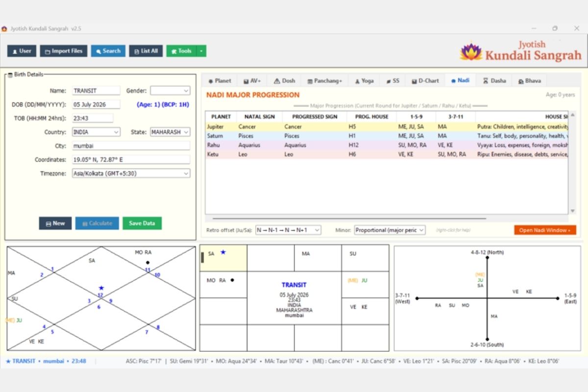588x392 pixels.
Task: Click the Open Nadi Window button
Action: [x=545, y=230]
